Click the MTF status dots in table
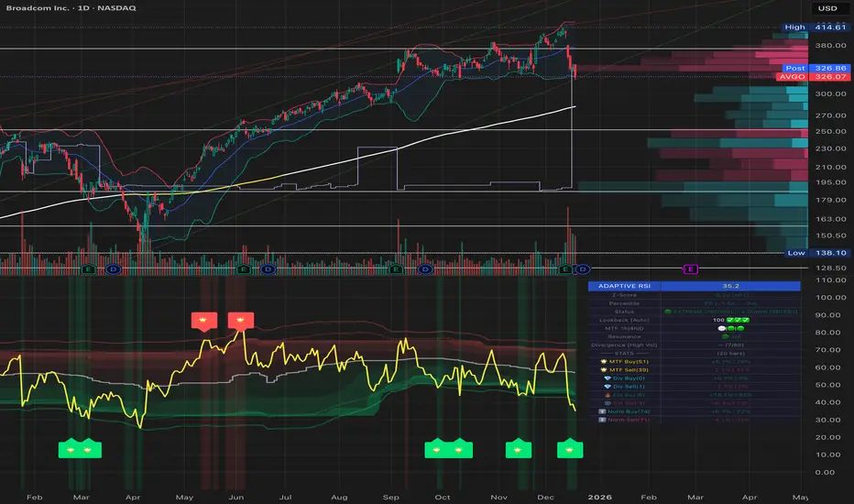The height and width of the screenshot is (504, 854). click(x=731, y=329)
